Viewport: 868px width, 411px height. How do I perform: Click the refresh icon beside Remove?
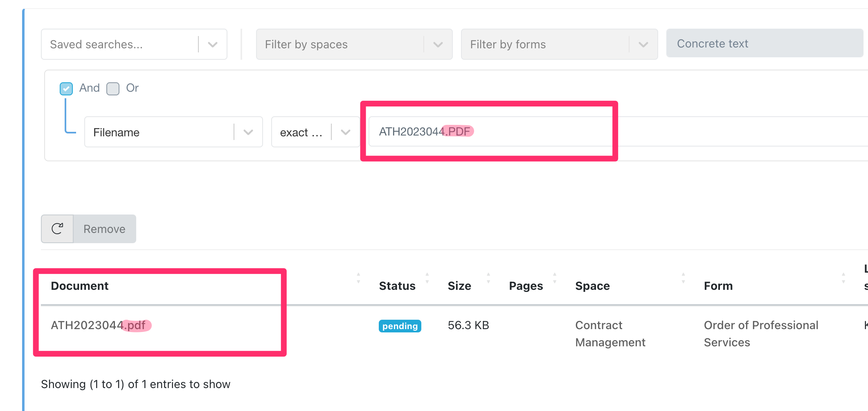pos(57,229)
